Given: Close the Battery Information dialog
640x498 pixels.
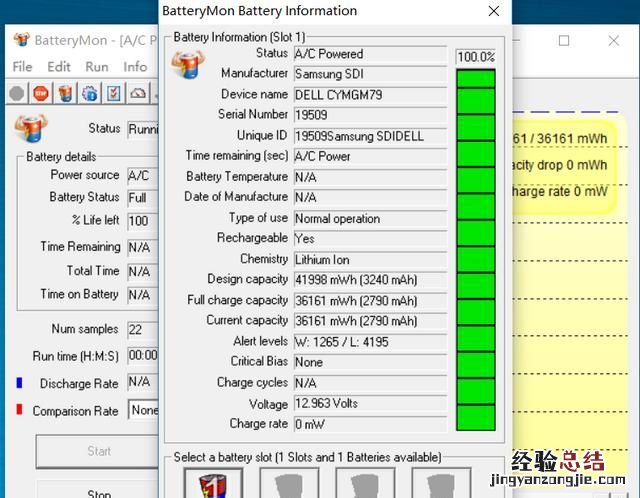Looking at the screenshot, I should [x=494, y=11].
